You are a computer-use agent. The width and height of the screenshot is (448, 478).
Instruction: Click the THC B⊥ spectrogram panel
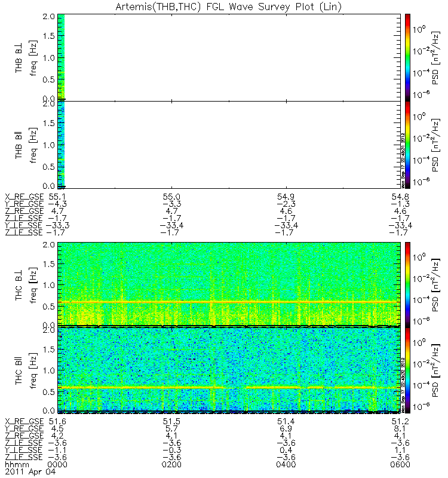pos(229,284)
